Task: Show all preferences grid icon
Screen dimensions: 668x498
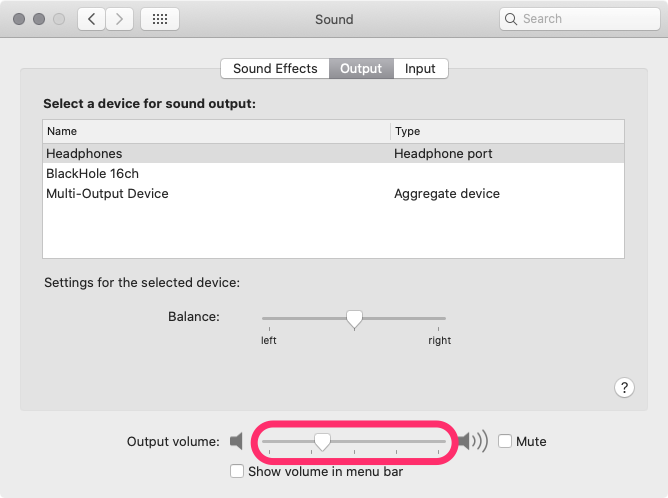Action: pyautogui.click(x=160, y=19)
